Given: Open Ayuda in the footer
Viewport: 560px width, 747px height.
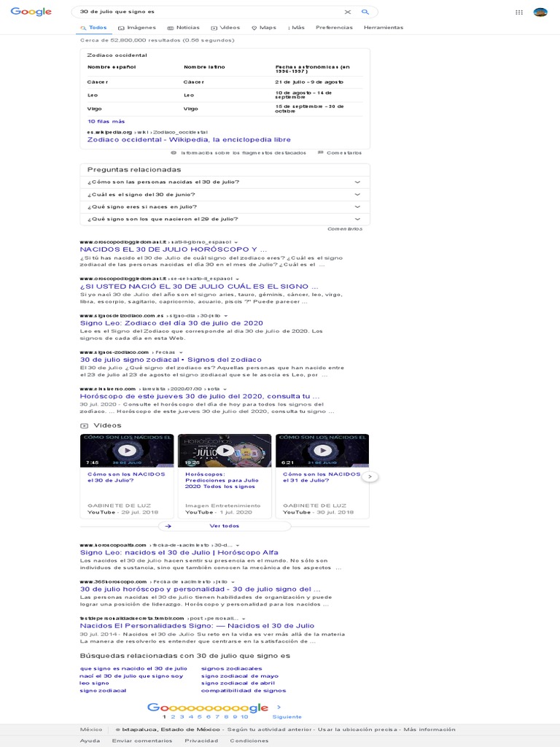Looking at the screenshot, I should coord(90,741).
